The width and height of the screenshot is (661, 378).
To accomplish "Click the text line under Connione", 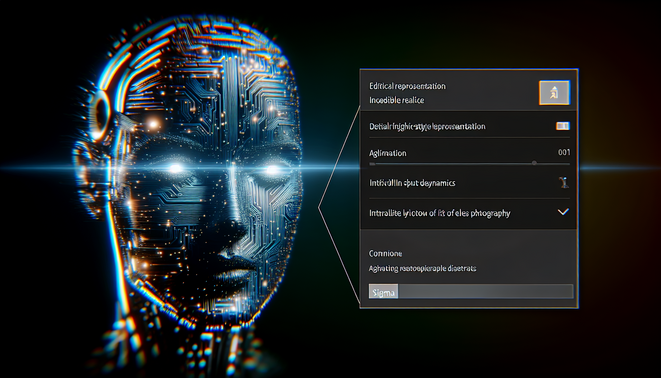I will [x=422, y=268].
